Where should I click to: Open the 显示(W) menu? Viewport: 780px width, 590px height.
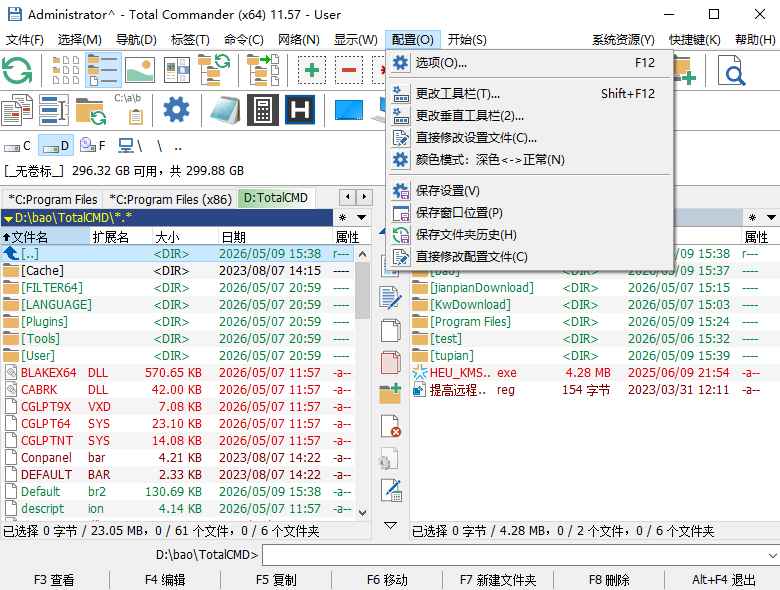[x=355, y=39]
